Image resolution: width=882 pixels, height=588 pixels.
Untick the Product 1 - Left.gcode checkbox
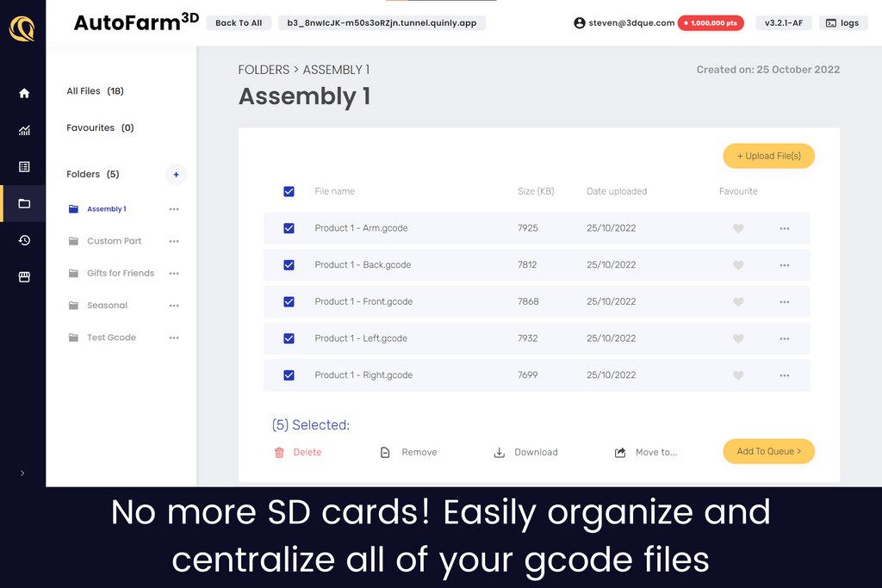pyautogui.click(x=289, y=338)
